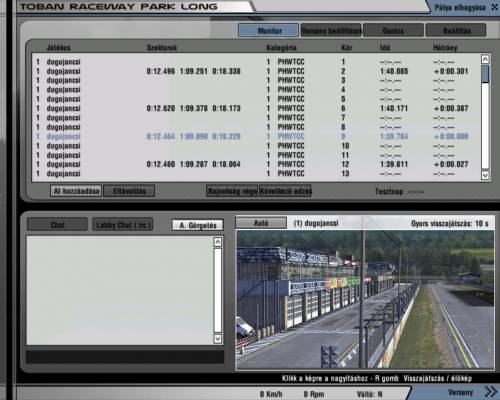Click the Bajnokság vége button

point(232,191)
